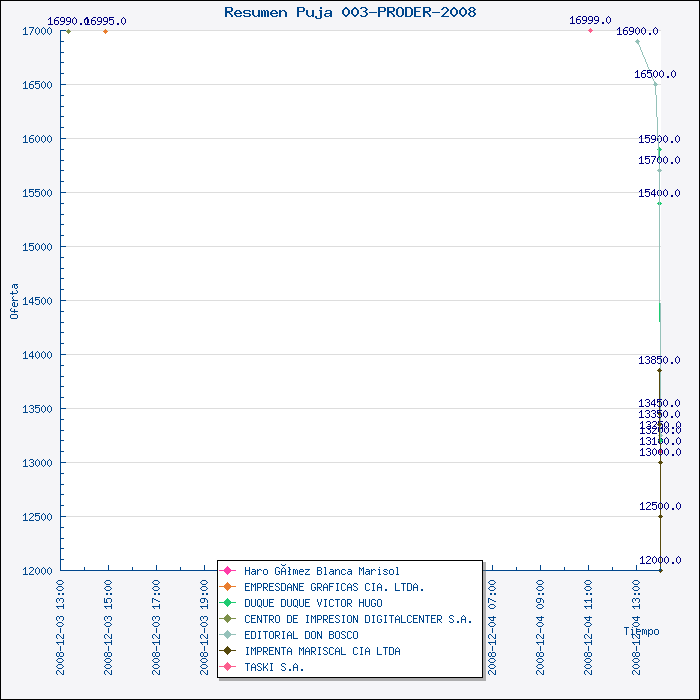Viewport: 700px width, 700px height.
Task: Click the TASKI S.A. legend marker
Action: (x=229, y=667)
